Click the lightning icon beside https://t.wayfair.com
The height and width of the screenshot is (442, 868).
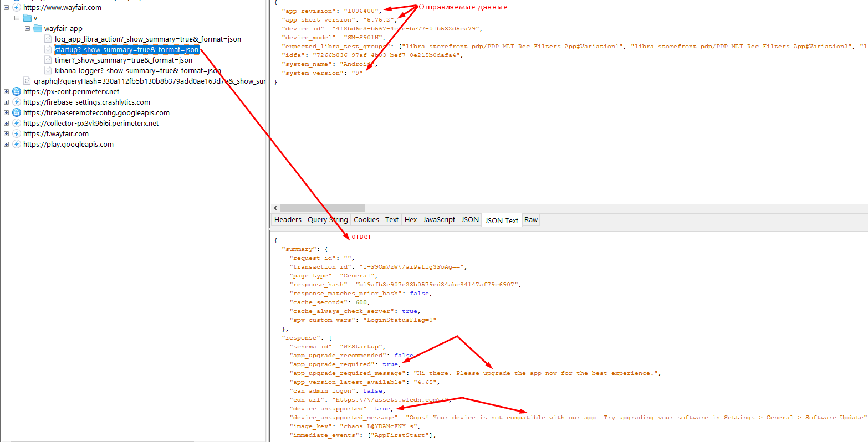point(17,134)
